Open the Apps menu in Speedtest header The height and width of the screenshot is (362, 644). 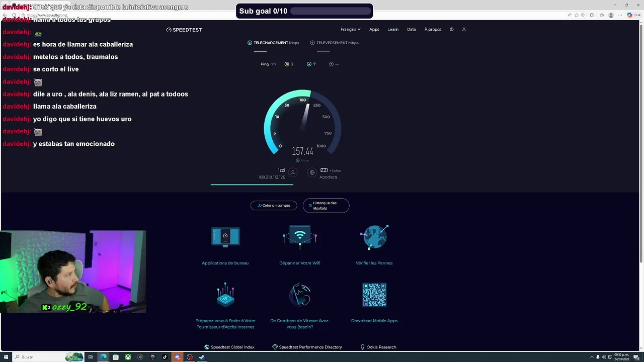click(374, 29)
